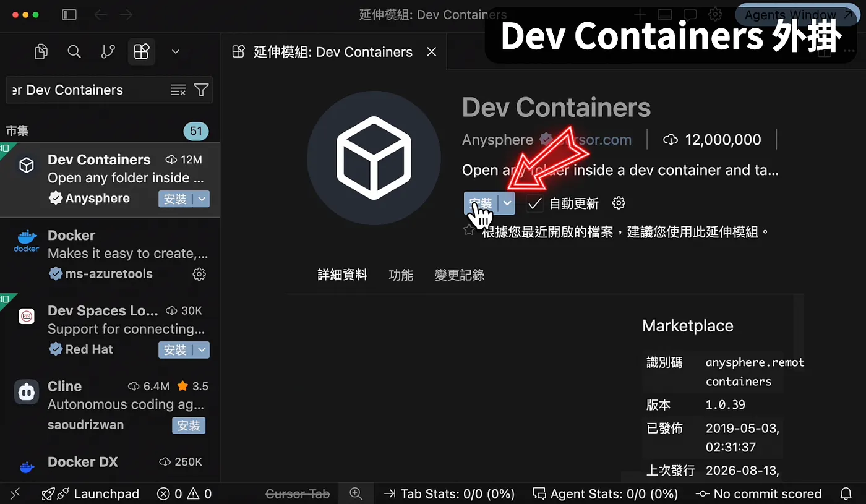This screenshot has width=866, height=504.
Task: Select the Dev Containers item in list
Action: pyautogui.click(x=110, y=180)
